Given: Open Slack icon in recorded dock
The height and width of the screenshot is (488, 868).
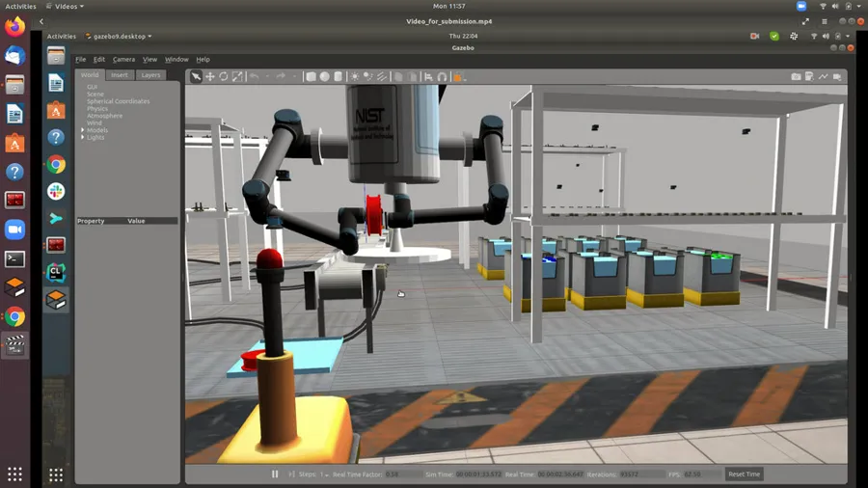Looking at the screenshot, I should [x=56, y=191].
